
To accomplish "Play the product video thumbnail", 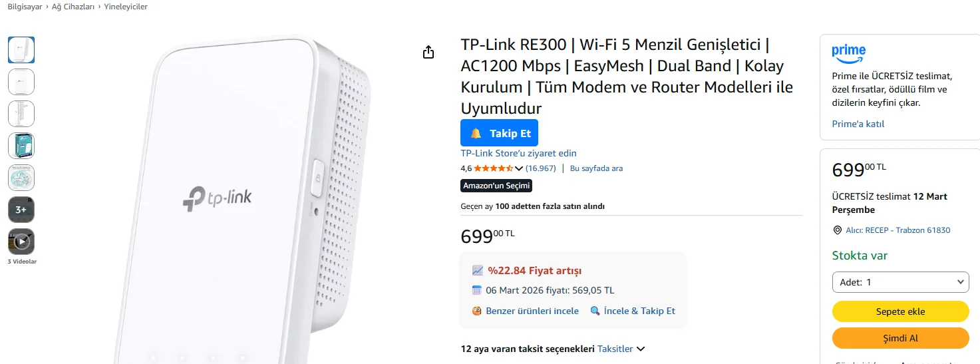I will (21, 242).
